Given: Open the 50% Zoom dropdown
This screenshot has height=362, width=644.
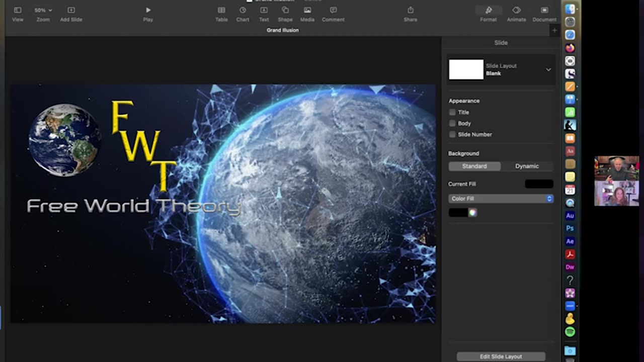Looking at the screenshot, I should 43,10.
